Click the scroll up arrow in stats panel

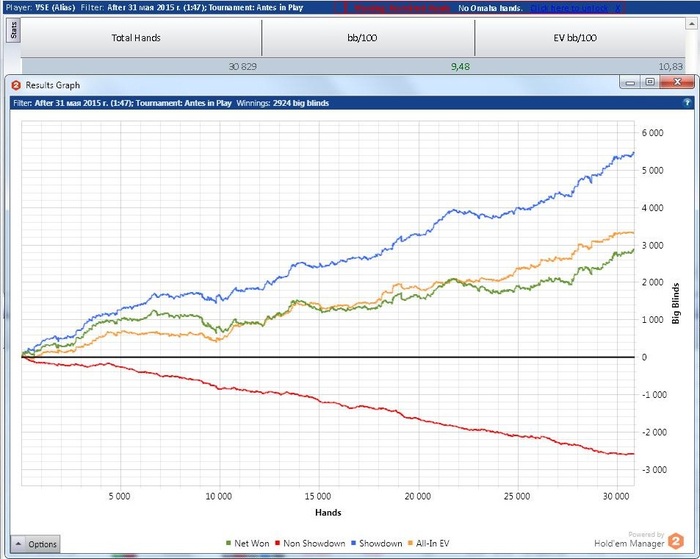pos(690,25)
